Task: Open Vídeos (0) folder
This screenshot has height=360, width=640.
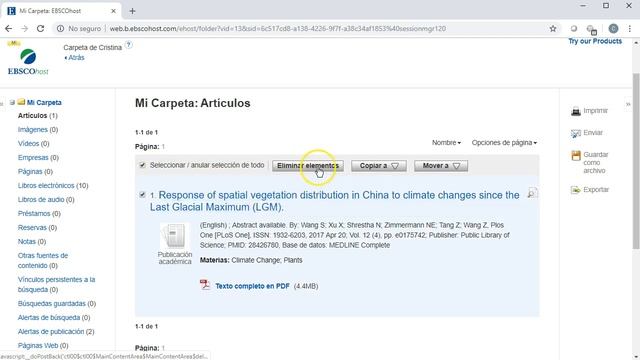Action: 33,144
